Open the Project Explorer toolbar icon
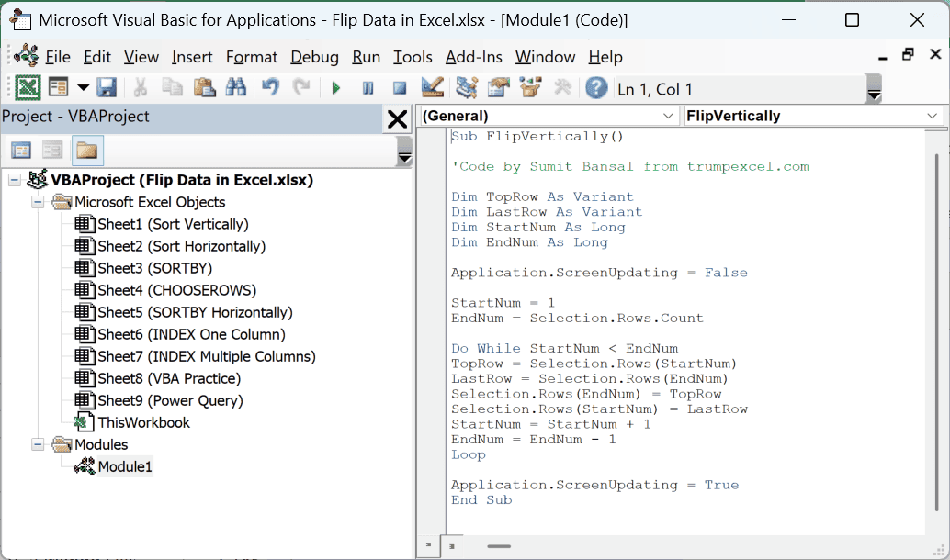Image resolution: width=950 pixels, height=560 pixels. tap(467, 88)
